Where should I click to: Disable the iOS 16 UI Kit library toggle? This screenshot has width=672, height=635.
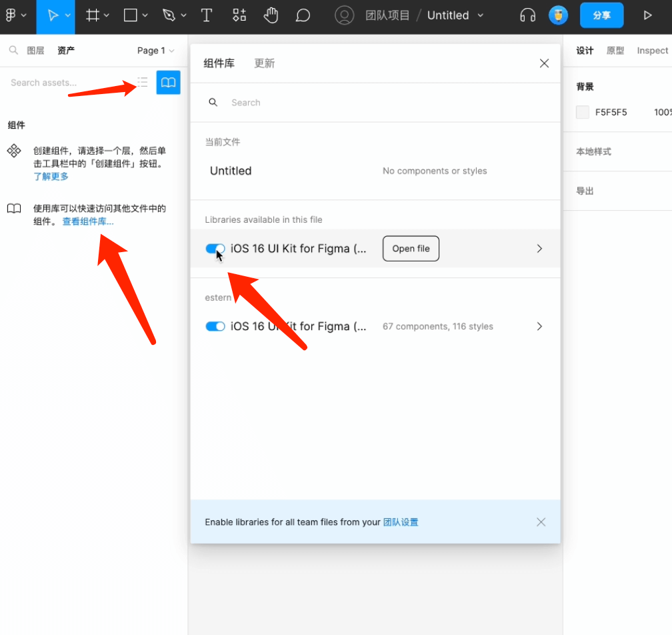pos(215,248)
